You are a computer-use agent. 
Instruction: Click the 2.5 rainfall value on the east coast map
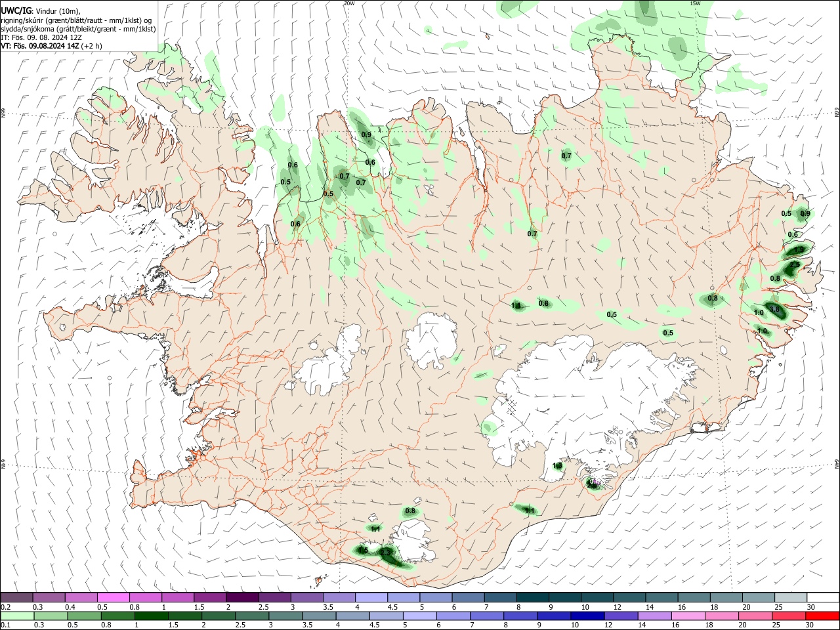(x=794, y=265)
